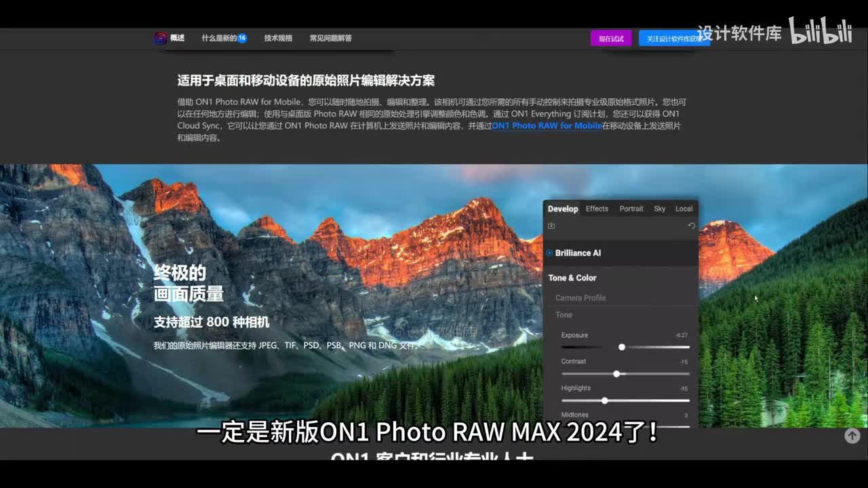Select the Sky tab
Viewport: 868px width, 488px height.
(x=659, y=209)
